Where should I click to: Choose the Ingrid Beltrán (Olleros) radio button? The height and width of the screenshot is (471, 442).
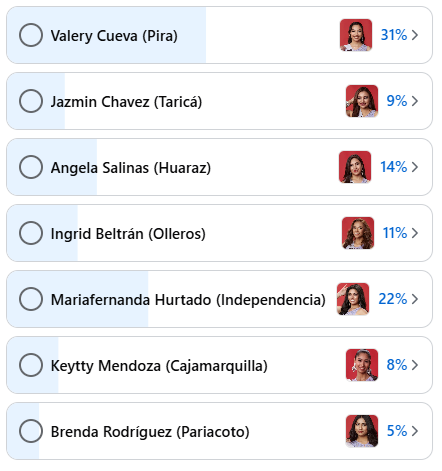pyautogui.click(x=31, y=233)
